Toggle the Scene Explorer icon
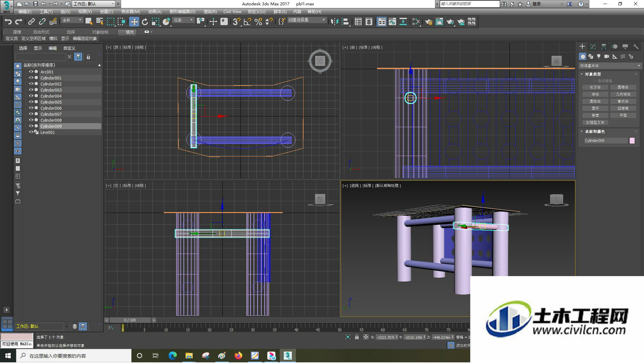This screenshot has height=363, width=644. pos(358,22)
